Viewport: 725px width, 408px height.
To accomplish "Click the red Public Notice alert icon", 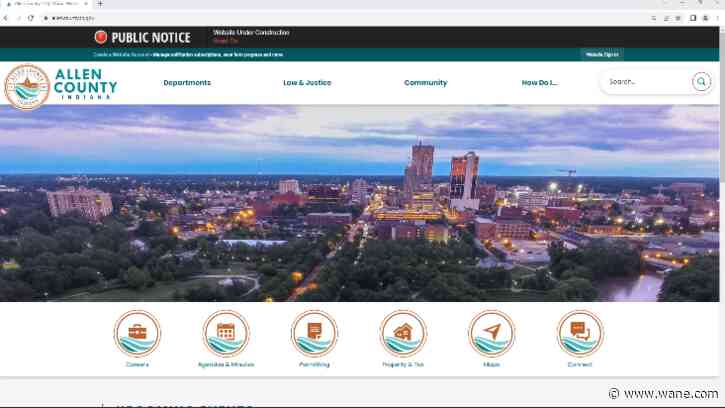I will pyautogui.click(x=101, y=37).
